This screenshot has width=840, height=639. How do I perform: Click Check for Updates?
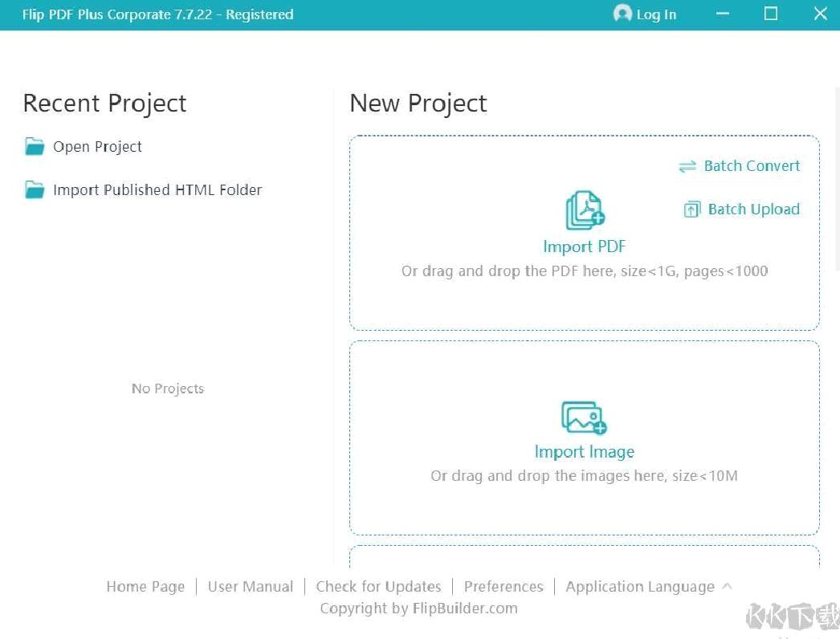point(378,587)
